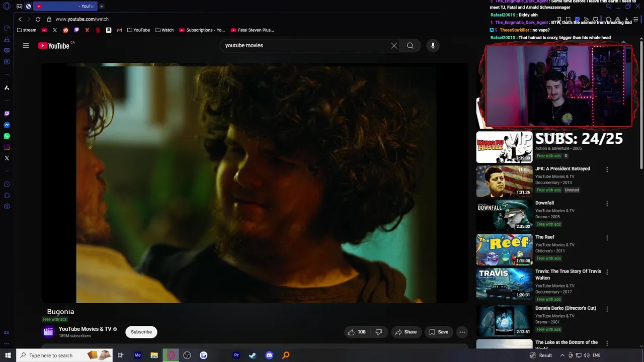Open options menu for JFK: A President Betrayed
The width and height of the screenshot is (644, 362).
point(607,170)
